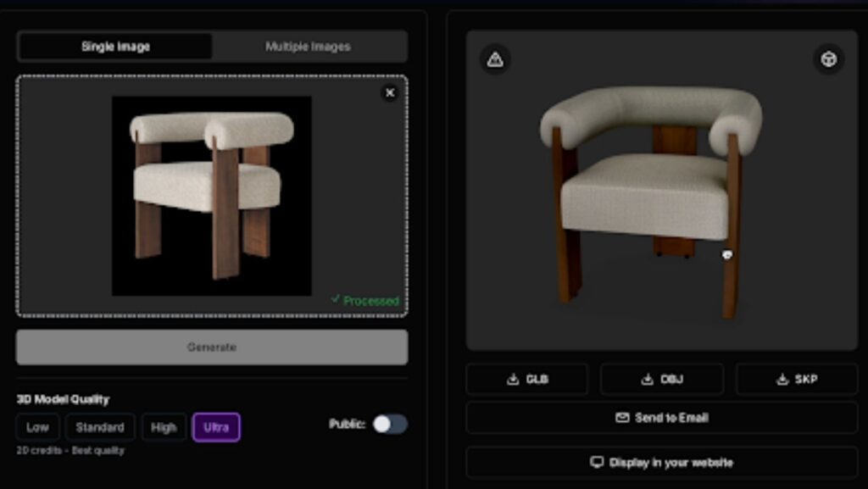This screenshot has width=868, height=489.
Task: Choose High 3D model quality
Action: click(x=164, y=427)
